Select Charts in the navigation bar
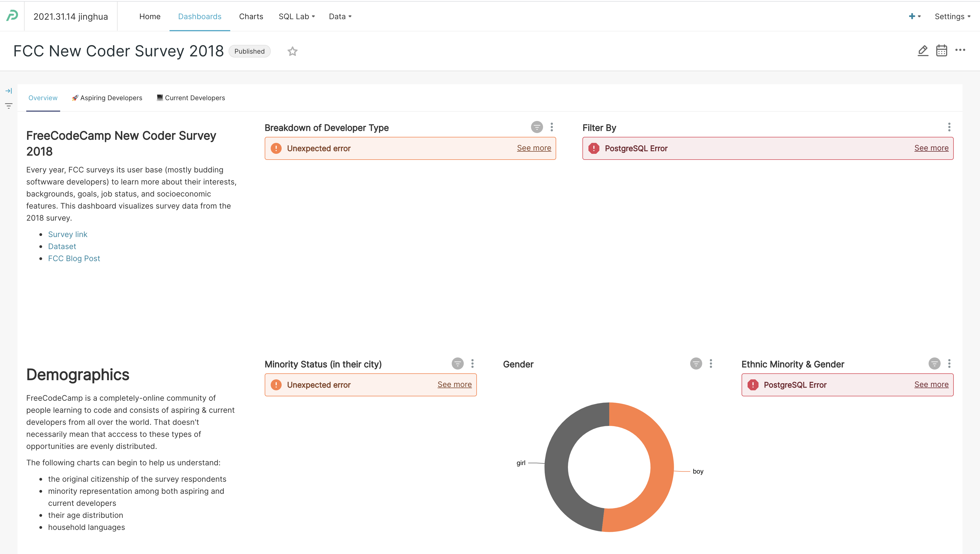The width and height of the screenshot is (980, 554). [251, 16]
